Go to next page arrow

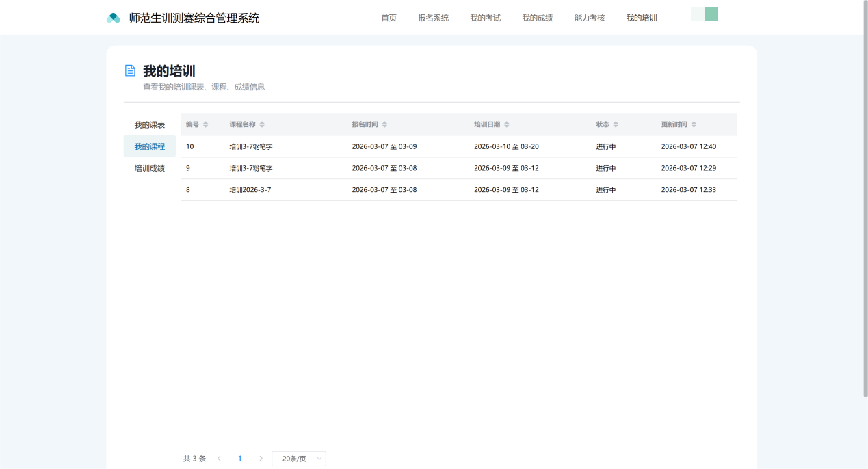point(261,459)
